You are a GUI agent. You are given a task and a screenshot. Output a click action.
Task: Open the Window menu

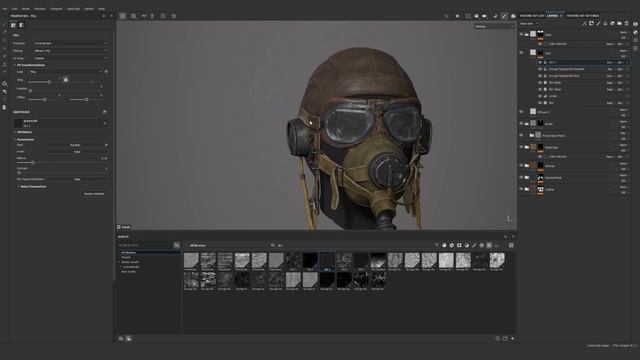(40, 9)
